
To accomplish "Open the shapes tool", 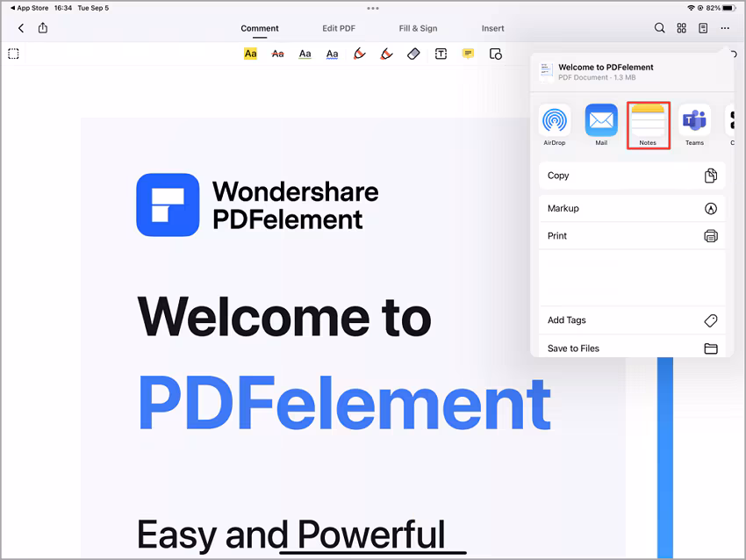I will [x=495, y=54].
